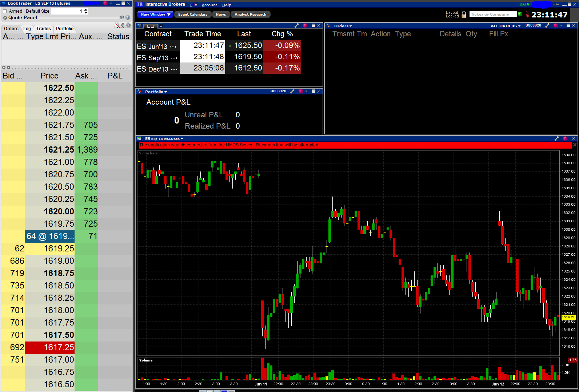Click ask size 1,389 at 1621.25
579x392 pixels.
coord(87,150)
